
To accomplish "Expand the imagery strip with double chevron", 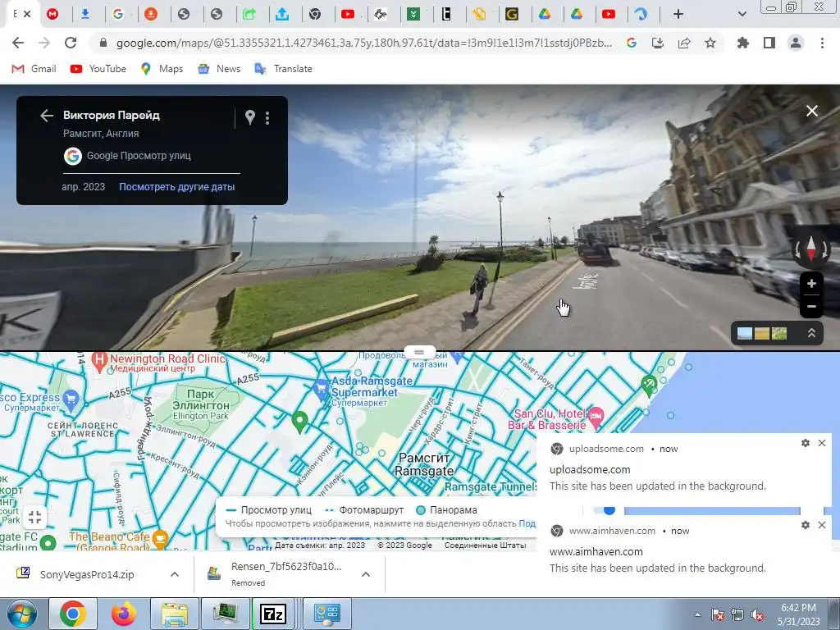I will [x=811, y=333].
